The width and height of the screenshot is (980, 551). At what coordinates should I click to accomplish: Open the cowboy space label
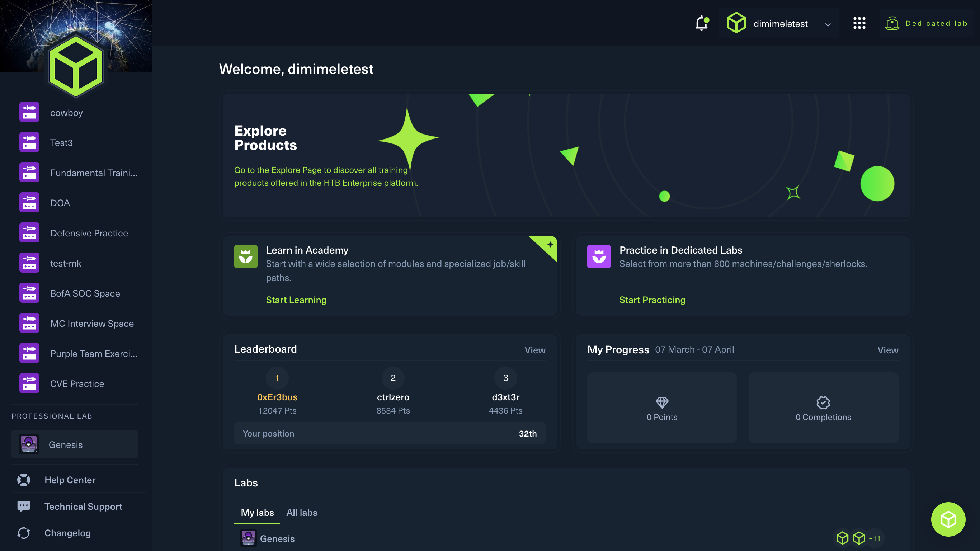[66, 113]
